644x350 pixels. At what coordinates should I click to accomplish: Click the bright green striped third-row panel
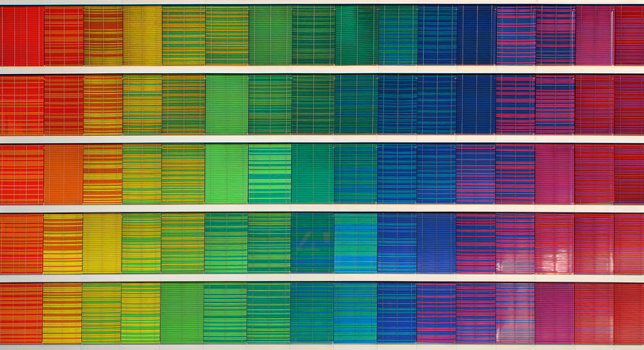(270, 174)
